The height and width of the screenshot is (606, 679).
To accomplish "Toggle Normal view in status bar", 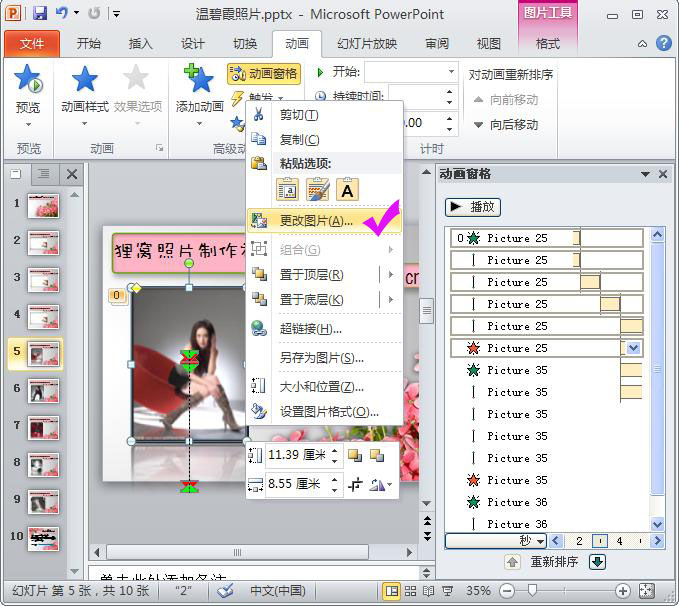I will point(392,590).
